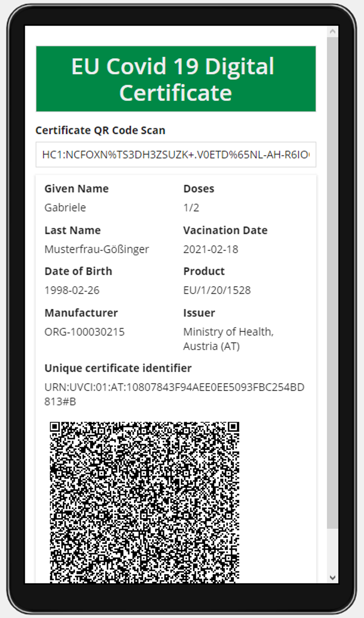This screenshot has width=364, height=618.
Task: Select the vaccination date 2021-02-18
Action: [211, 249]
